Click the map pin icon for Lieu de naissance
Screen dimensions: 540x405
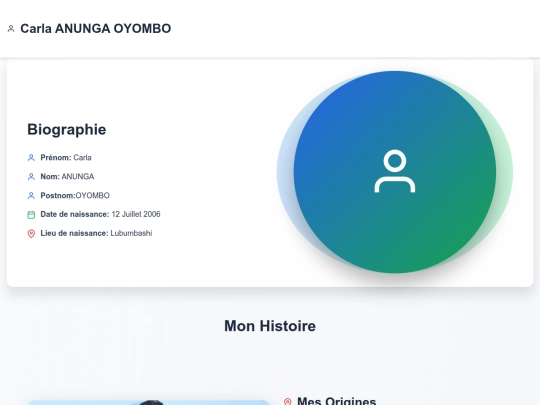click(x=31, y=233)
